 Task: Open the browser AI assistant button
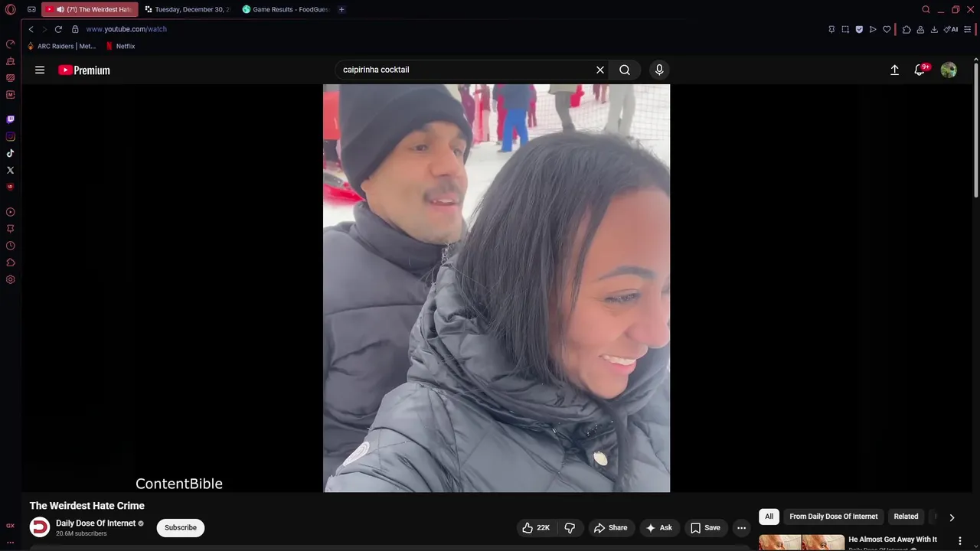tap(951, 29)
